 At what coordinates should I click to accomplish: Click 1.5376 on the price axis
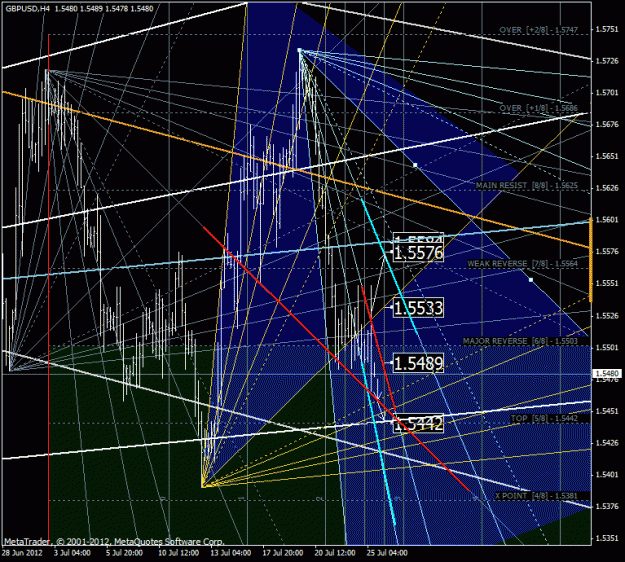pyautogui.click(x=607, y=507)
